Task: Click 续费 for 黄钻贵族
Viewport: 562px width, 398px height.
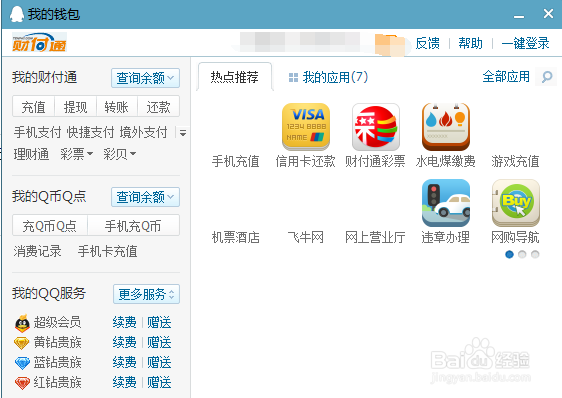Action: click(x=124, y=342)
